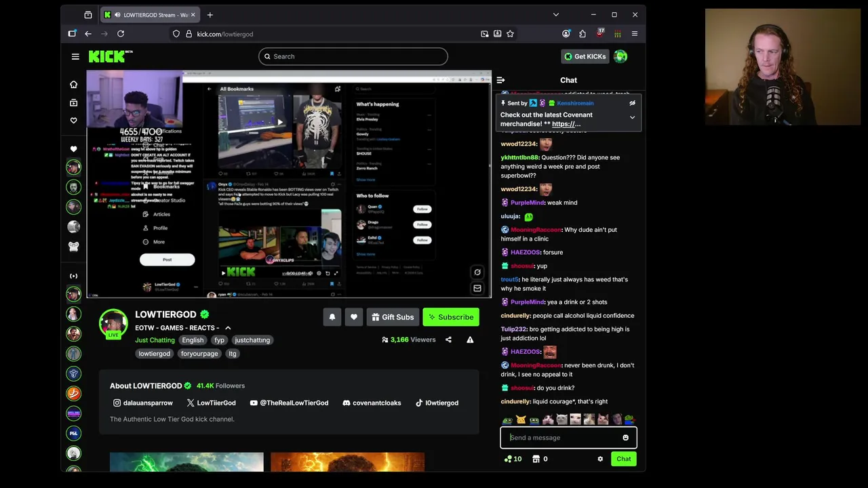Open the user profile avatar menu
Viewport: 868px width, 488px height.
tap(620, 56)
